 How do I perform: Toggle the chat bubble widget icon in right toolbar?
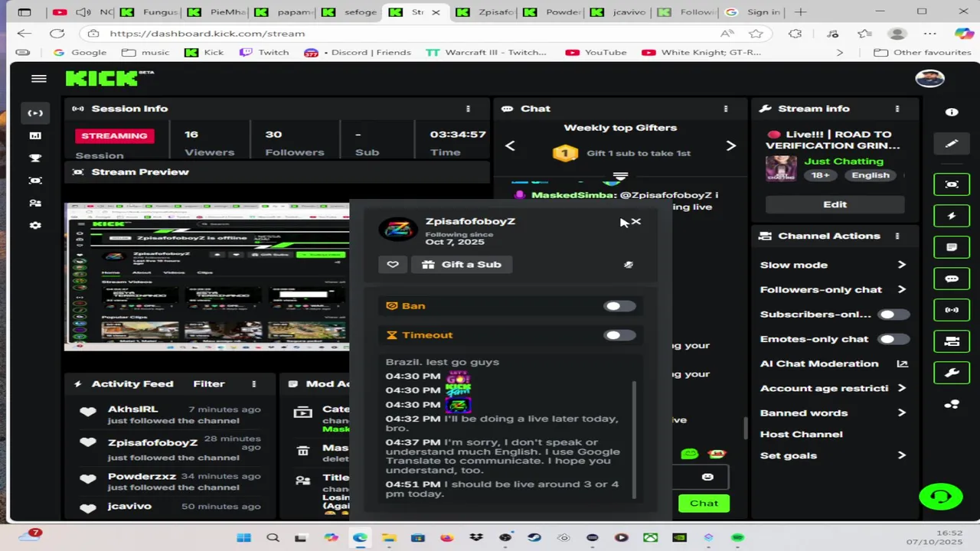(x=952, y=279)
